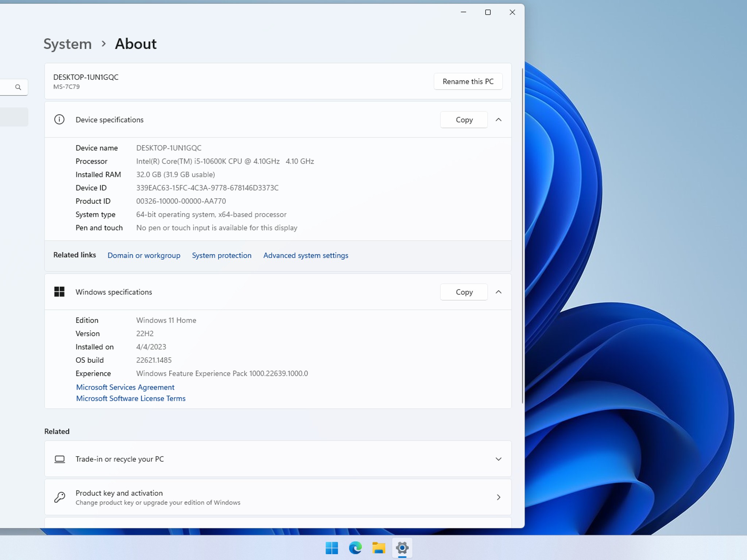747x560 pixels.
Task: Open File Explorer from the taskbar
Action: [x=379, y=548]
